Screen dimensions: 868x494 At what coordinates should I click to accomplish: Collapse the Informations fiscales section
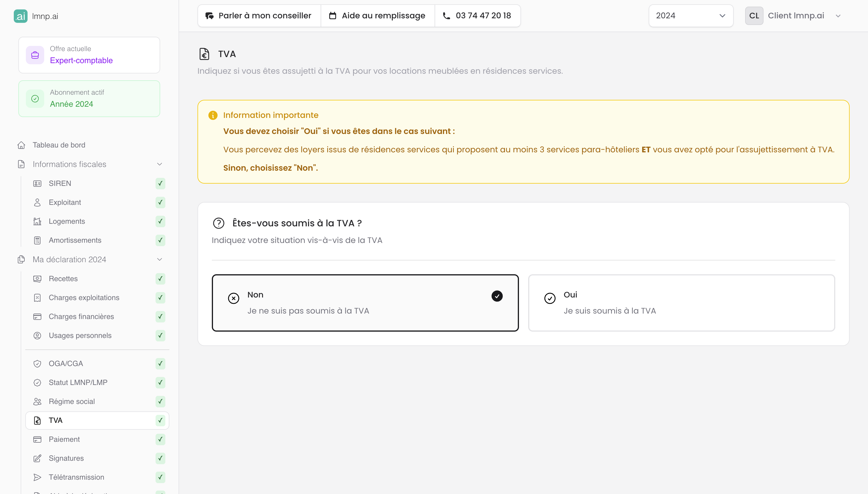159,164
